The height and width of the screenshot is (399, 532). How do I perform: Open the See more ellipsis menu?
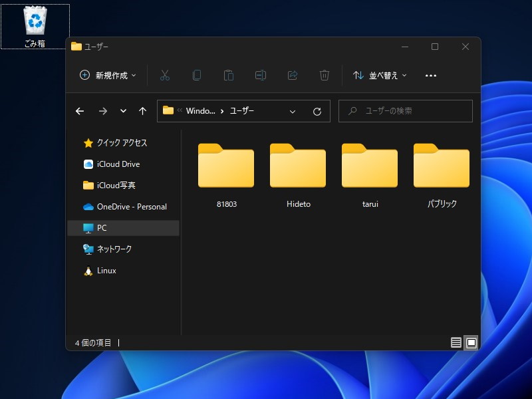[430, 75]
